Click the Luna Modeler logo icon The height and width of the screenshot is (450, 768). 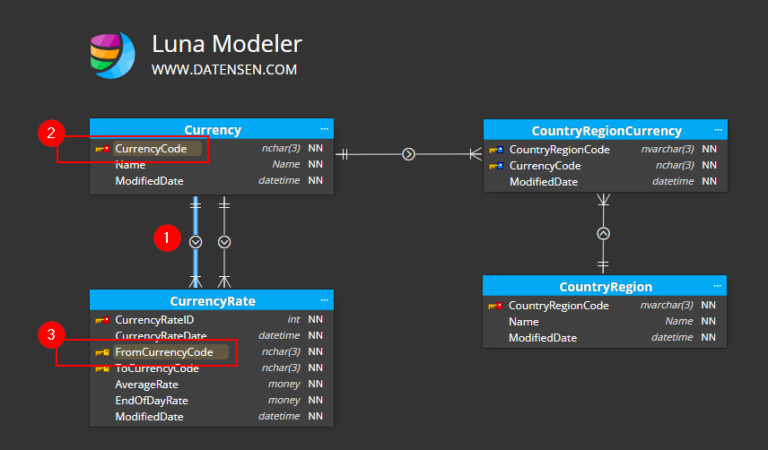point(113,55)
